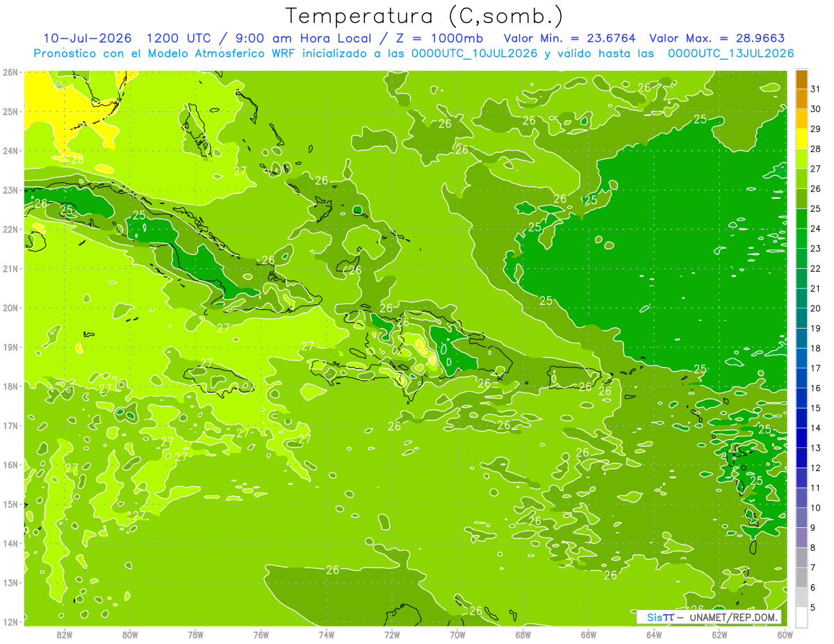Pick the blue swatch between 15 and 16

click(801, 398)
